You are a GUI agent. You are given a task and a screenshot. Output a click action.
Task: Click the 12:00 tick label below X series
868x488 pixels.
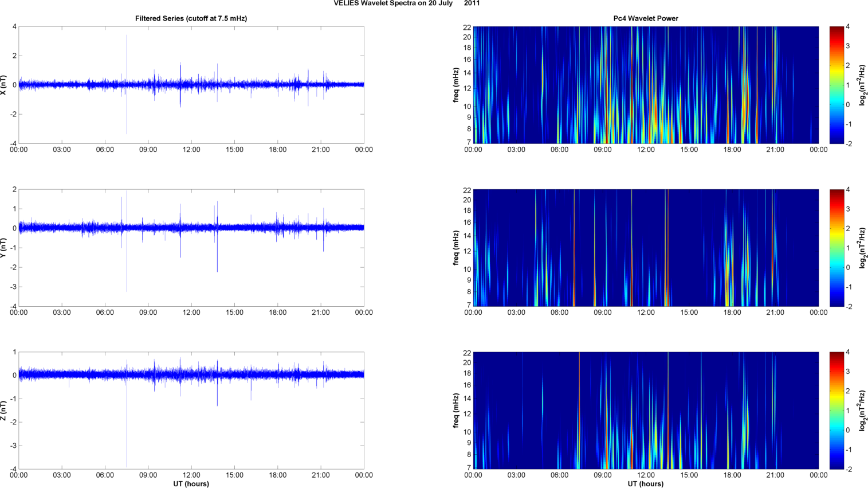[x=191, y=150]
